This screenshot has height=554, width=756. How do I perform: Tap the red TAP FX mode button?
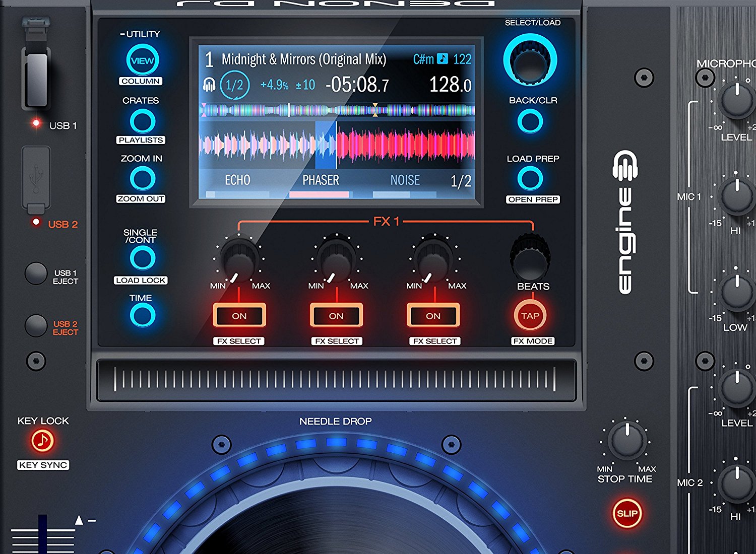(x=530, y=316)
